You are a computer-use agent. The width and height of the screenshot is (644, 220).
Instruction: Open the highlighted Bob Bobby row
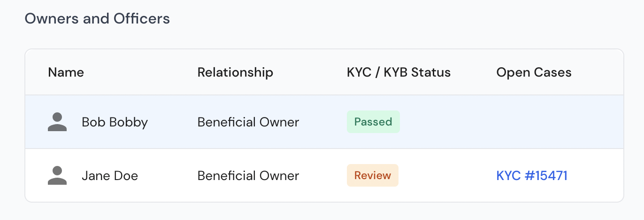pos(324,122)
